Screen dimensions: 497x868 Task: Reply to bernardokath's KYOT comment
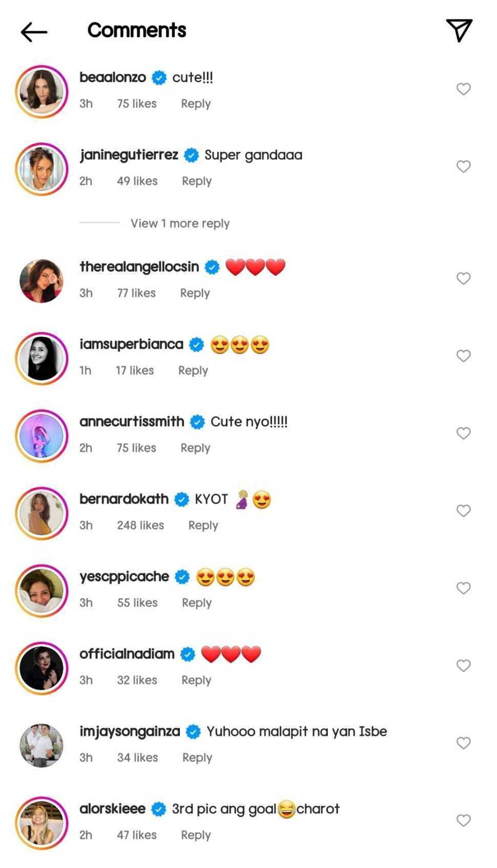coord(203,525)
